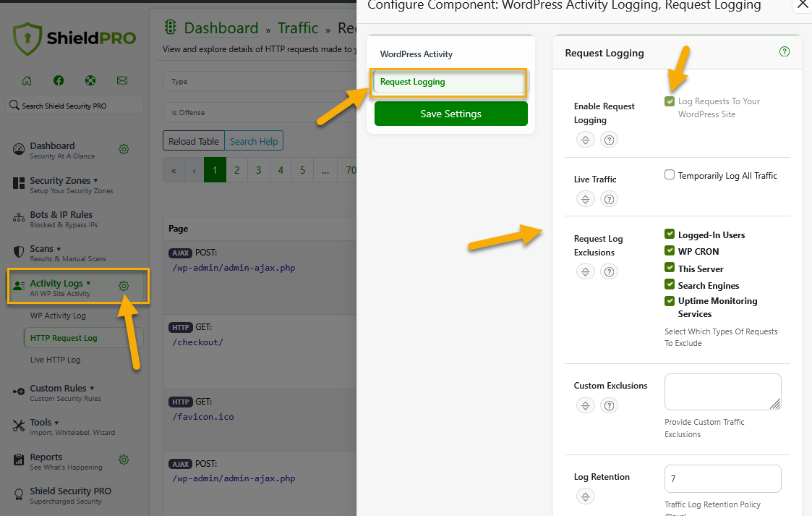Open the home icon in the sidebar
This screenshot has height=516, width=812.
point(27,80)
